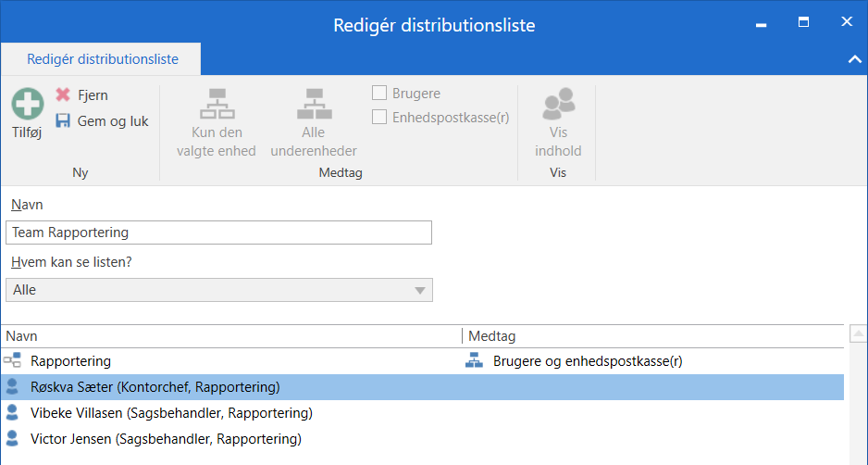Switch to Redigér distributionsliste ribbon tab

102,59
